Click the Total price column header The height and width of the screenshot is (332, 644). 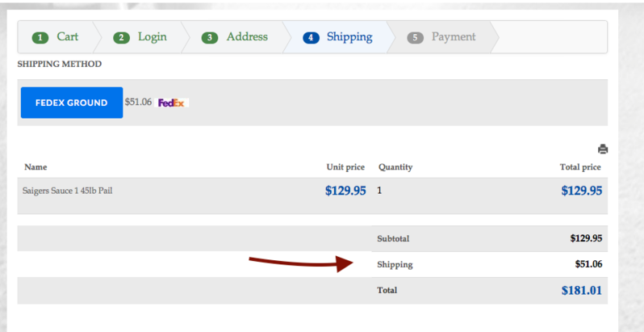pyautogui.click(x=579, y=167)
